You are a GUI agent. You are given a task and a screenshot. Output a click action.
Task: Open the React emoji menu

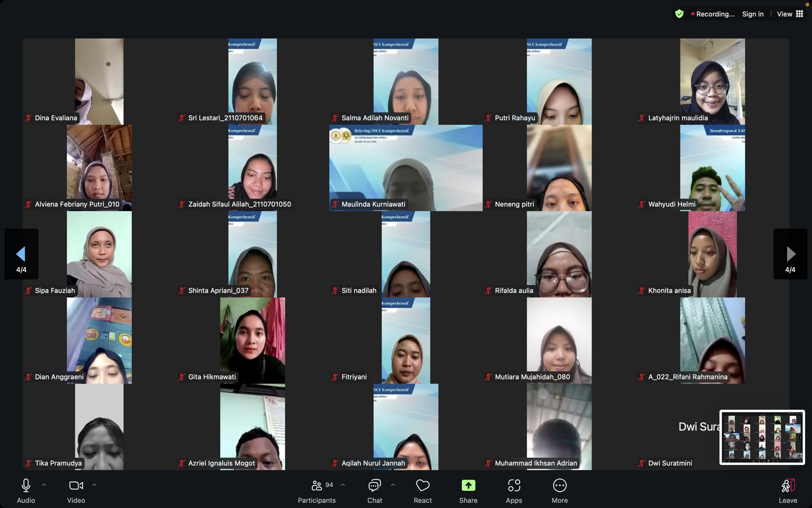[x=422, y=491]
